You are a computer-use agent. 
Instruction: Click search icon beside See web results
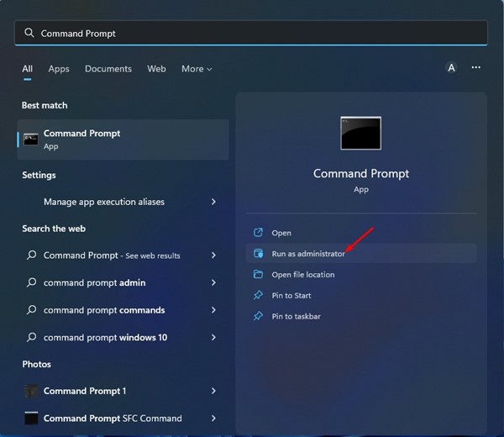click(x=31, y=255)
